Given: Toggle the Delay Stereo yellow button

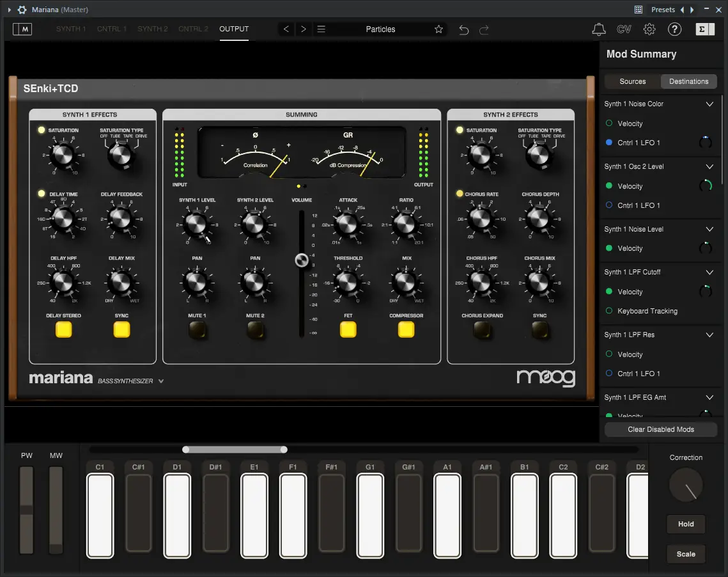Looking at the screenshot, I should tap(64, 329).
